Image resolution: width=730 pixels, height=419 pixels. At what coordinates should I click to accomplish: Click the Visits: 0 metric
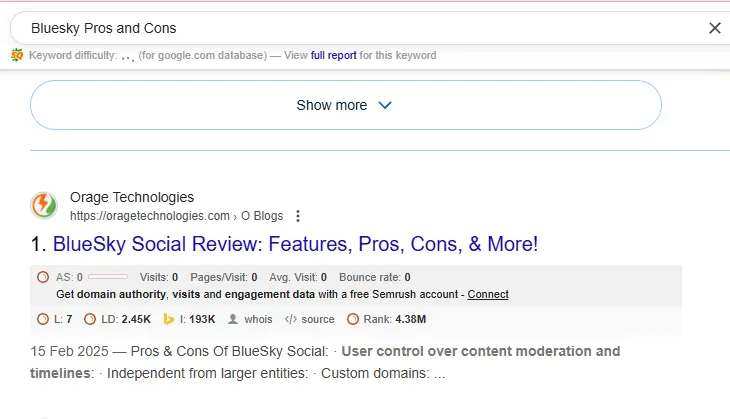159,277
